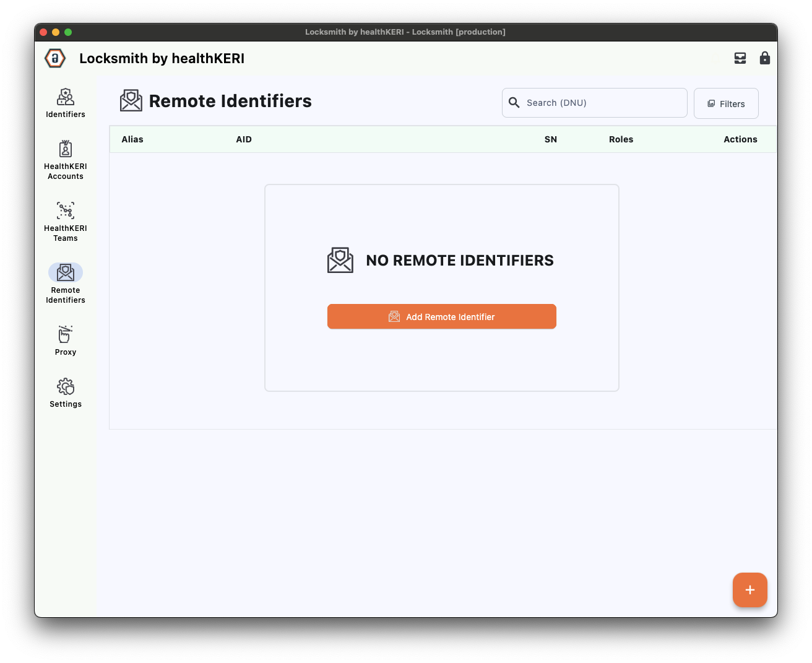
Task: Click the Remote Identifiers shield-envelope sidebar icon
Action: [x=65, y=272]
